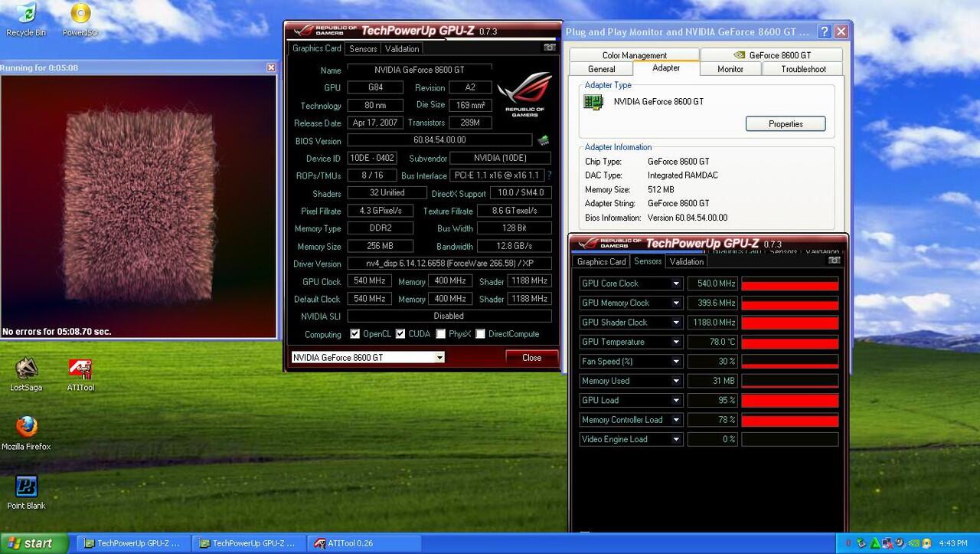Click the NVIDIA logo on the GeForce 8600 GT tab
This screenshot has width=980, height=554.
coord(740,55)
